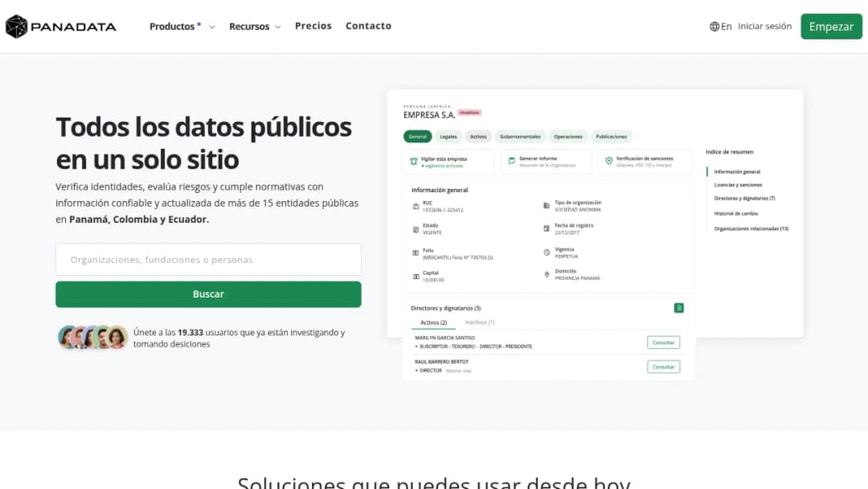Select the Gubernamentales tab
This screenshot has width=868, height=489.
pyautogui.click(x=520, y=136)
